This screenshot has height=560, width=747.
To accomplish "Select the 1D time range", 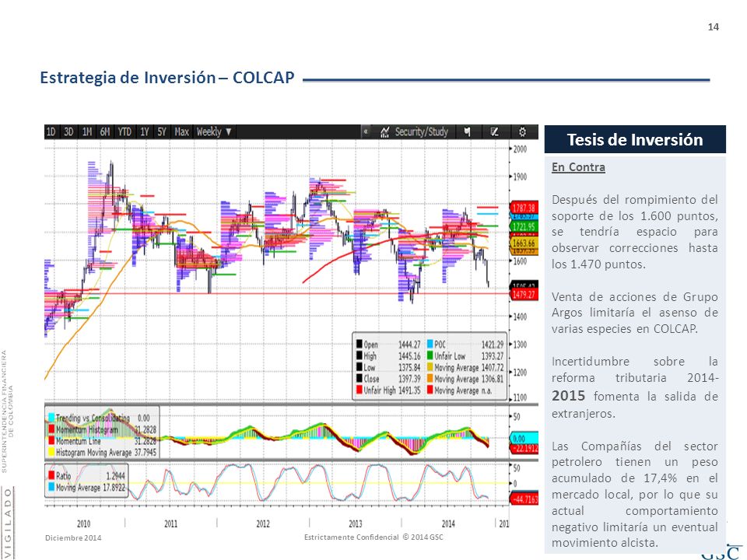I will [x=51, y=132].
